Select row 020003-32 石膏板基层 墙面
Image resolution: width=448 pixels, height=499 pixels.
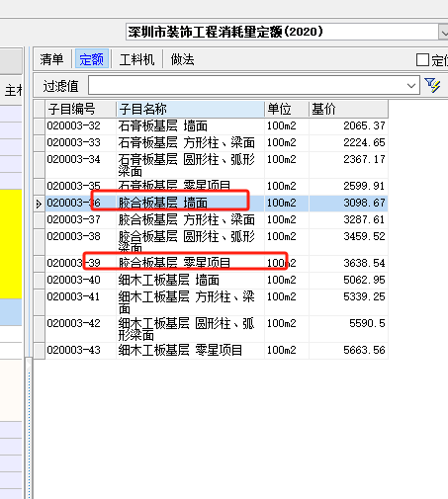click(217, 126)
